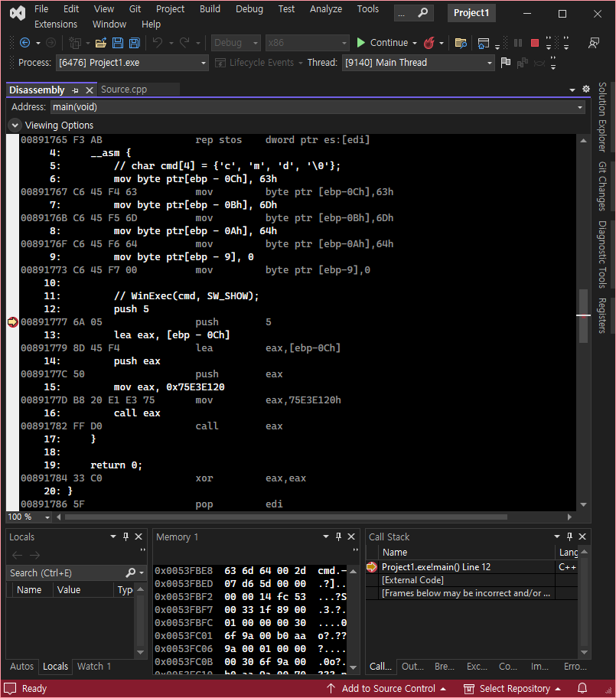The width and height of the screenshot is (616, 698).
Task: Open the zoom 100 % dropdown
Action: (47, 517)
